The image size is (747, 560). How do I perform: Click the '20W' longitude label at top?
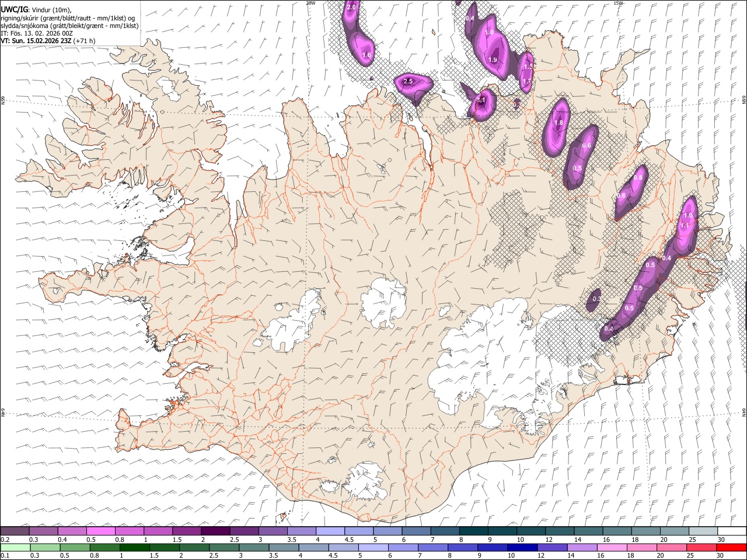coord(311,2)
